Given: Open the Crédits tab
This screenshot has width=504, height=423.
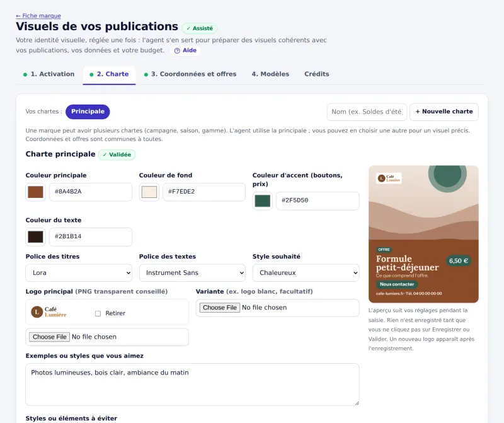Looking at the screenshot, I should [317, 74].
